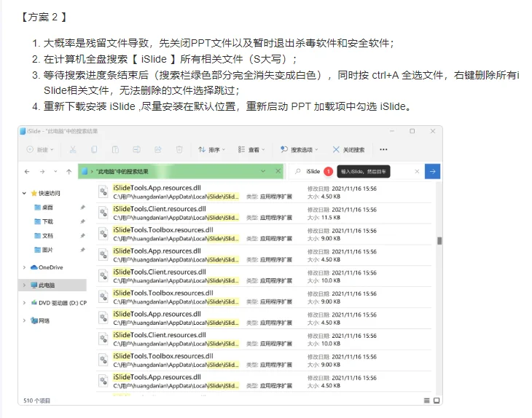The height and width of the screenshot is (418, 532).
Task: Click the OneDrive cloud icon in sidebar
Action: coord(34,267)
